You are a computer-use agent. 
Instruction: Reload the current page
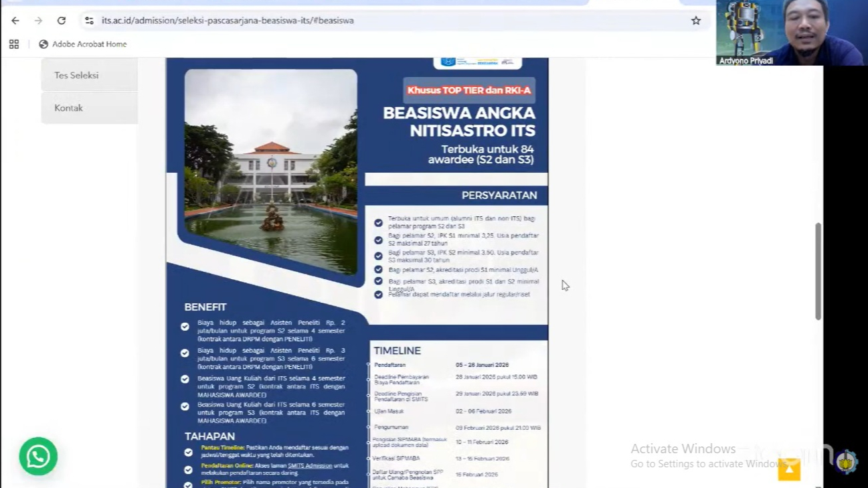pos(61,21)
